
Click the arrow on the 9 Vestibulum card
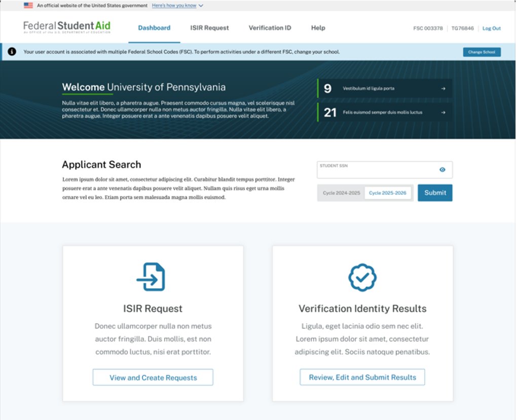coord(443,88)
